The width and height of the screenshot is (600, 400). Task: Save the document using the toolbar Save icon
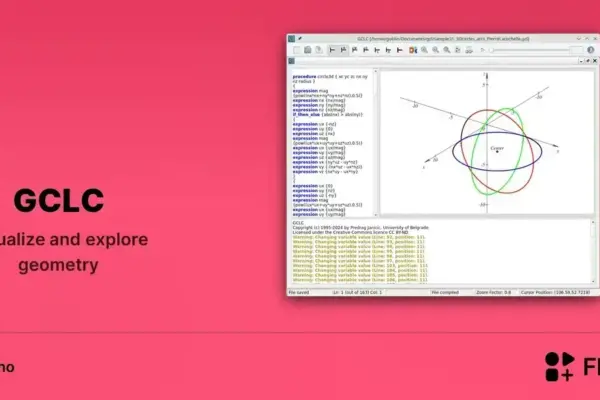tap(319, 50)
